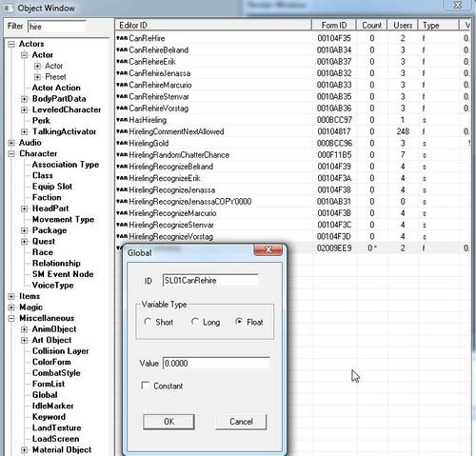The image size is (476, 456).
Task: Click the var icon beside HirelingRandomChatterChance
Action: (x=122, y=155)
